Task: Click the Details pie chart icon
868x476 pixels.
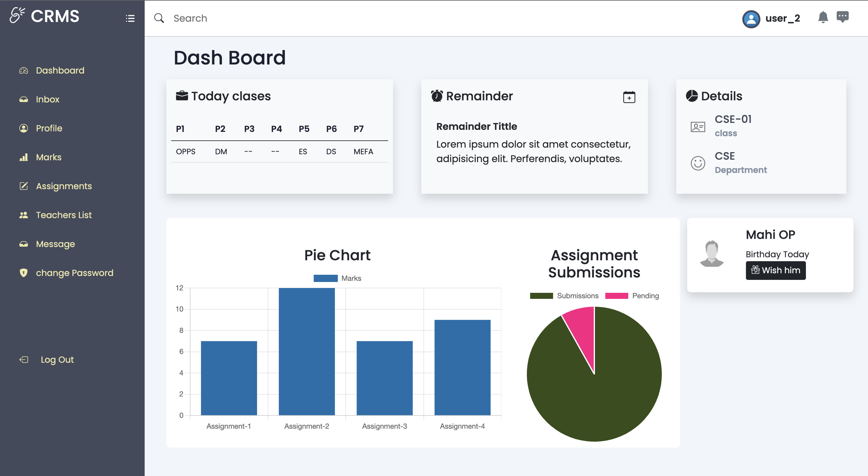Action: pos(691,96)
